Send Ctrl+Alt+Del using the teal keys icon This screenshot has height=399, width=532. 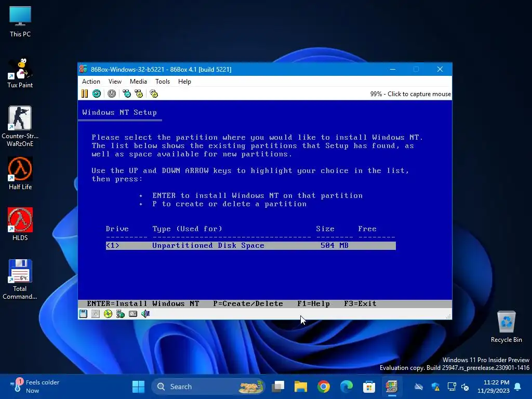[127, 94]
